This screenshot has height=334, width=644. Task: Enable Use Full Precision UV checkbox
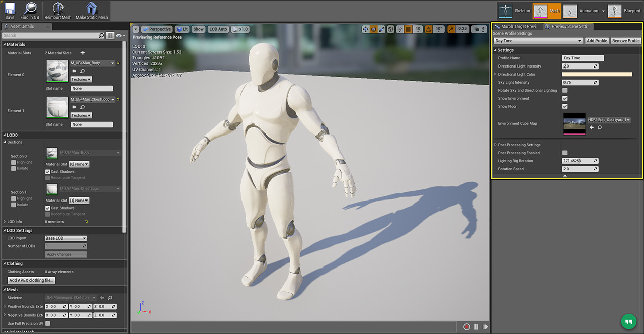point(48,323)
